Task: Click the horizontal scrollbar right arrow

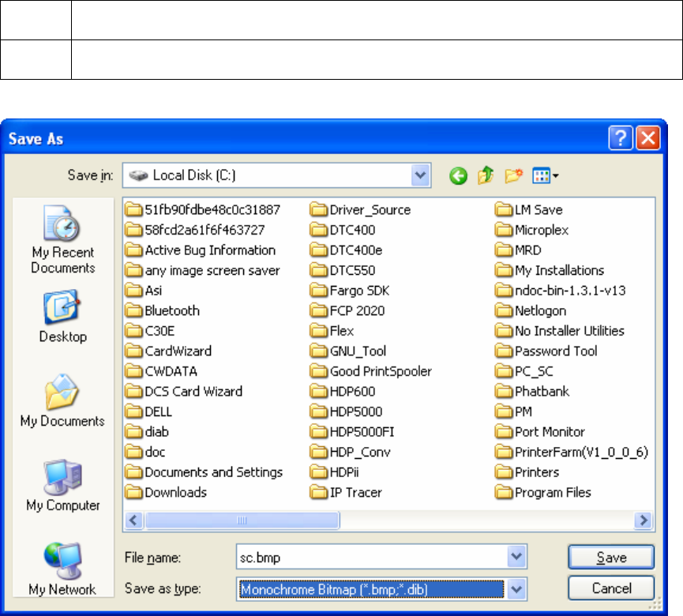Action: tap(644, 520)
